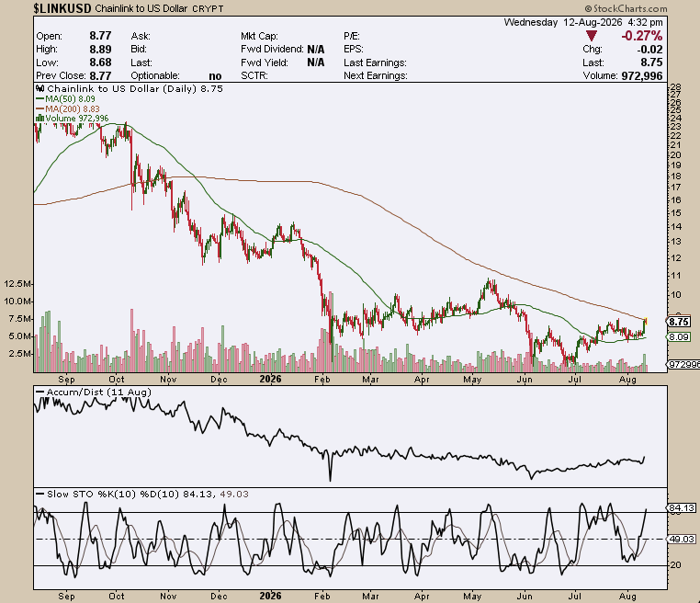Click the 'Jul' label on bottom stochastic axis

coord(574,596)
